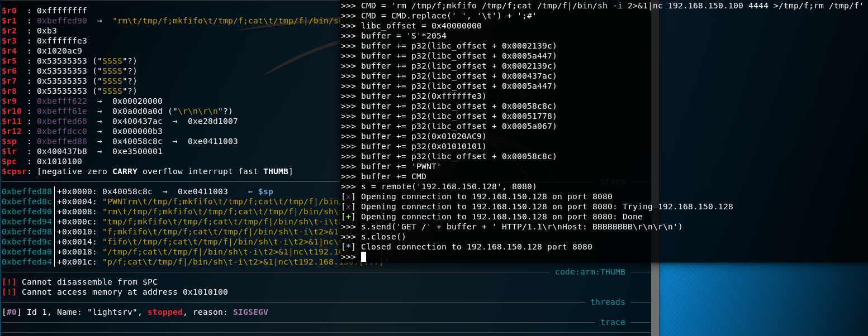
Task: Click the 'Trying 192.168.150.128' output line
Action: tap(537, 207)
